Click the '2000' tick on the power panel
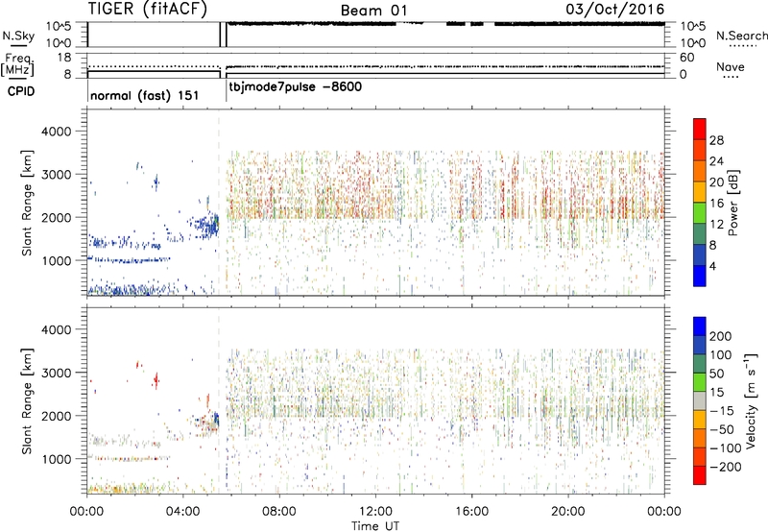Image resolution: width=768 pixels, height=532 pixels. tap(56, 217)
